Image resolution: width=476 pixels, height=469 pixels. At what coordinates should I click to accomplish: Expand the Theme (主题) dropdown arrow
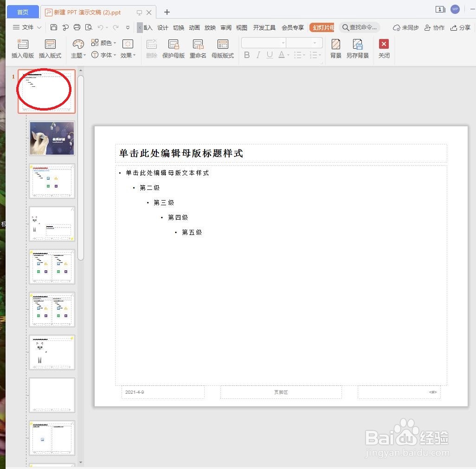pyautogui.click(x=85, y=55)
